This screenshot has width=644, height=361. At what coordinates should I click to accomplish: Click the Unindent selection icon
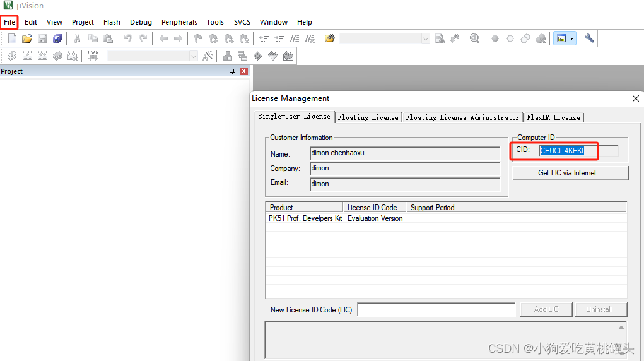[279, 38]
